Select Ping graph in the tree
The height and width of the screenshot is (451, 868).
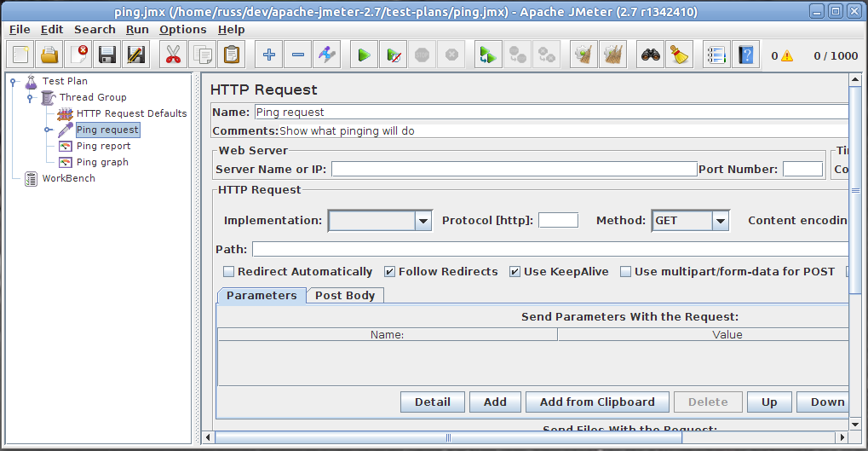click(x=102, y=162)
